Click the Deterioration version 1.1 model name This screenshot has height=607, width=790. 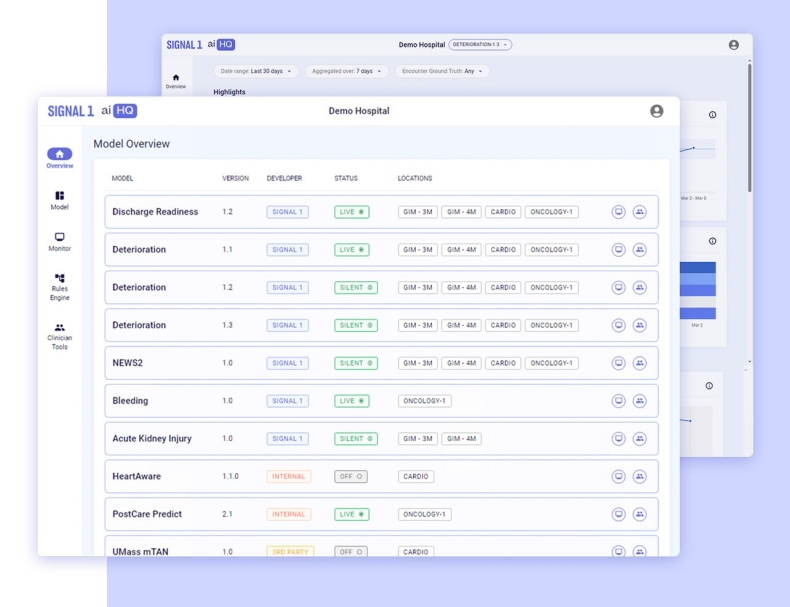(139, 250)
